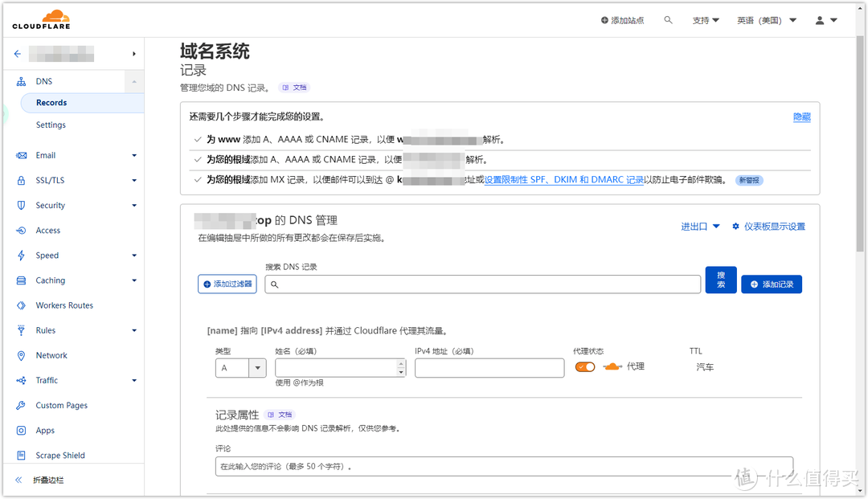The image size is (868, 499).
Task: Open the Scrape Shield section icon
Action: [20, 455]
